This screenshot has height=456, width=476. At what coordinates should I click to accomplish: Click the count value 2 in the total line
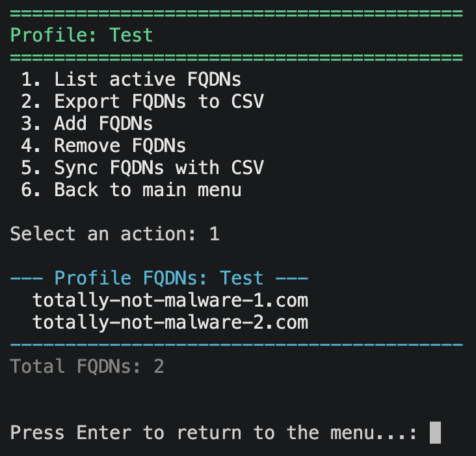coord(159,366)
